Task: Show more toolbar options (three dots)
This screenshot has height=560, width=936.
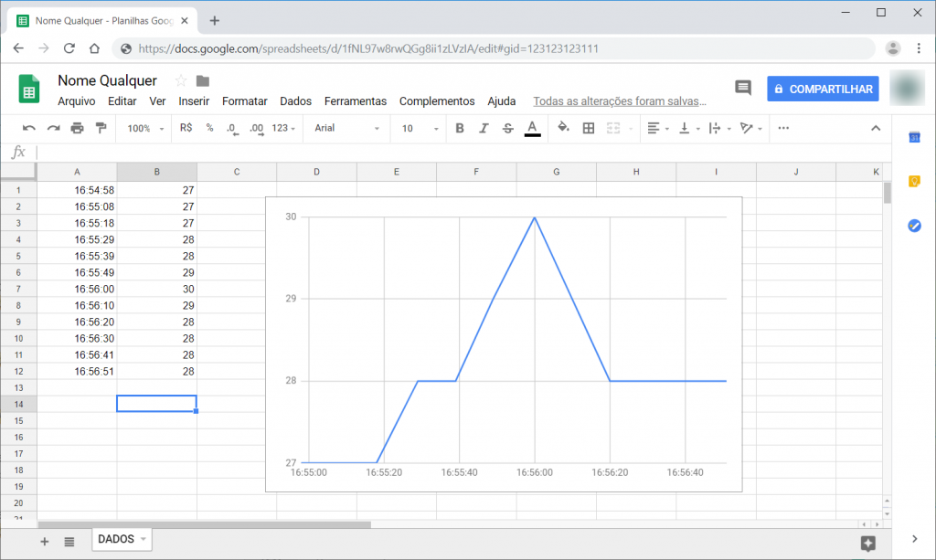Action: pos(783,128)
